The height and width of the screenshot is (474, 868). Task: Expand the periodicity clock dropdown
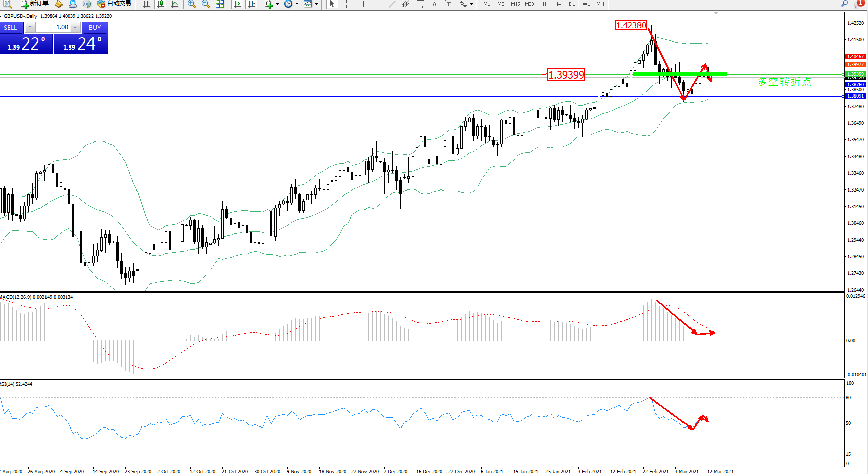click(297, 4)
